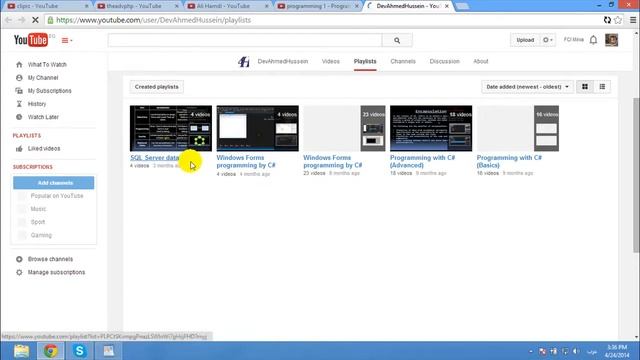Select Popular on YouTube channel

(x=57, y=196)
